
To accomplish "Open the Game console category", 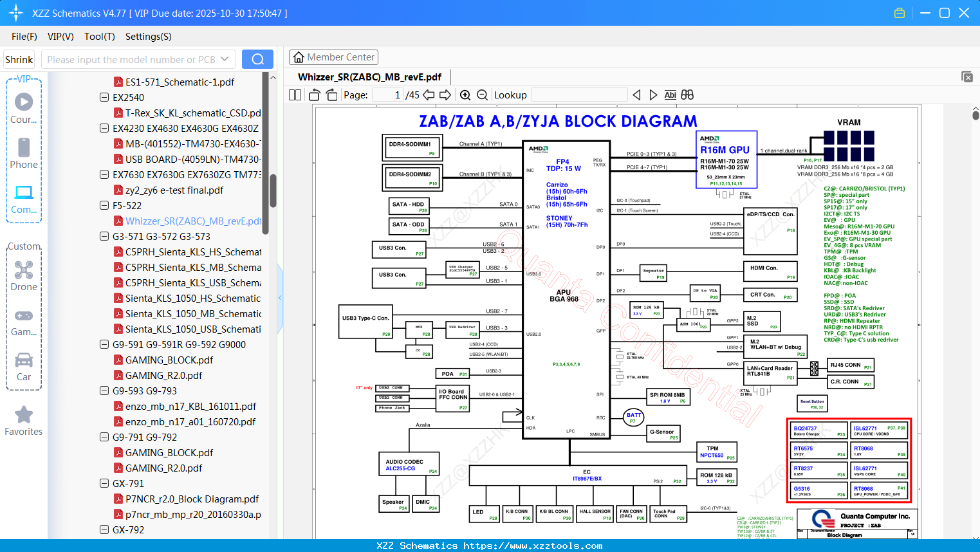I will click(x=24, y=322).
